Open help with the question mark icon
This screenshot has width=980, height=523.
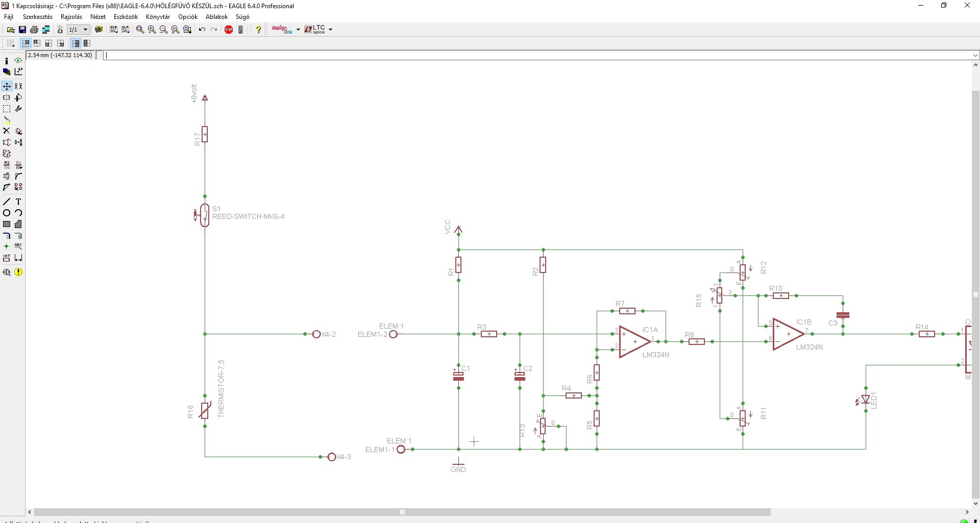[x=258, y=30]
